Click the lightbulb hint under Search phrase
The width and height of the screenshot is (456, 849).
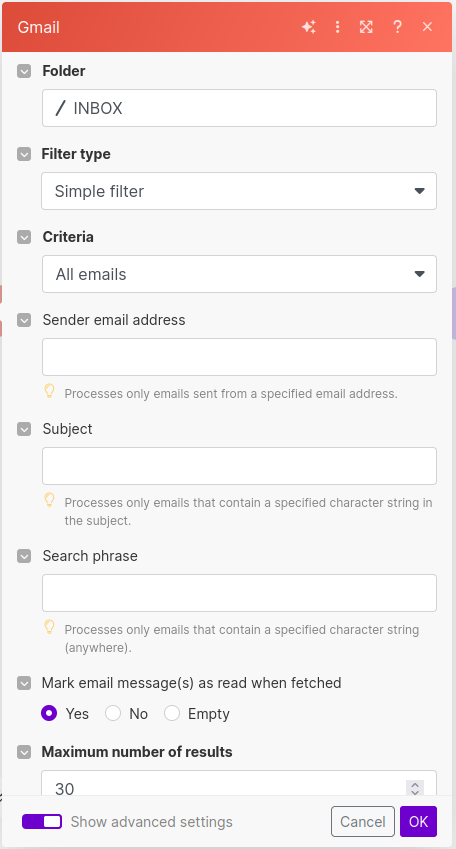click(49, 627)
